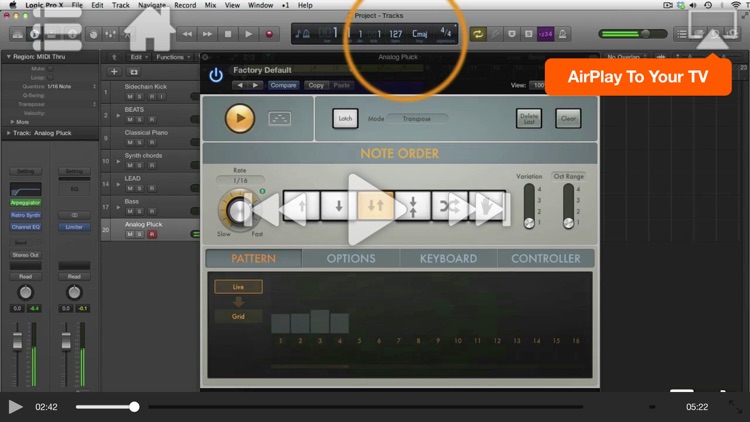Click the Logic transport Play button
Image resolution: width=750 pixels, height=422 pixels.
[x=248, y=34]
